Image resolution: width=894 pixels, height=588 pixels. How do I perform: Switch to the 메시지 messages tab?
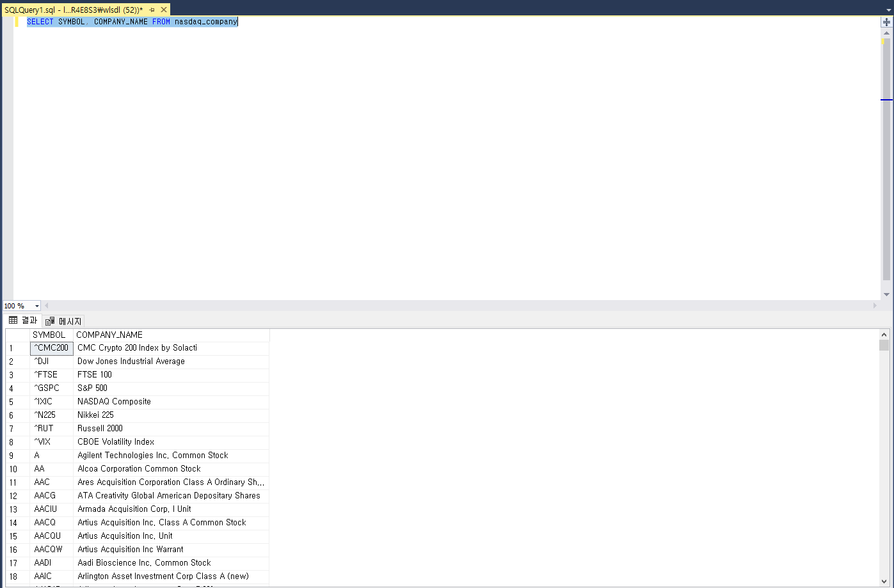coord(63,321)
